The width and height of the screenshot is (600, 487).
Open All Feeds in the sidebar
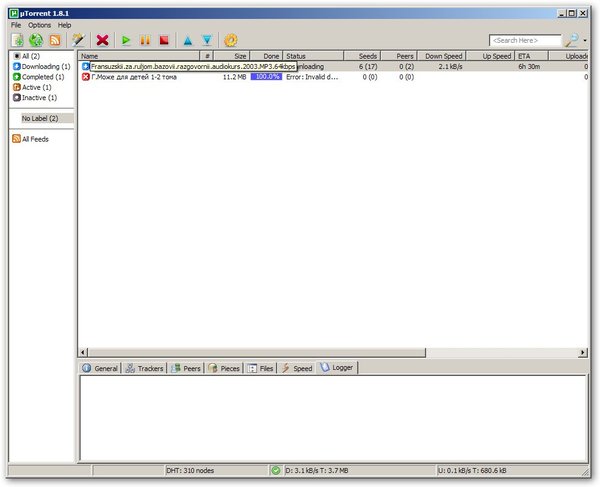[31, 139]
